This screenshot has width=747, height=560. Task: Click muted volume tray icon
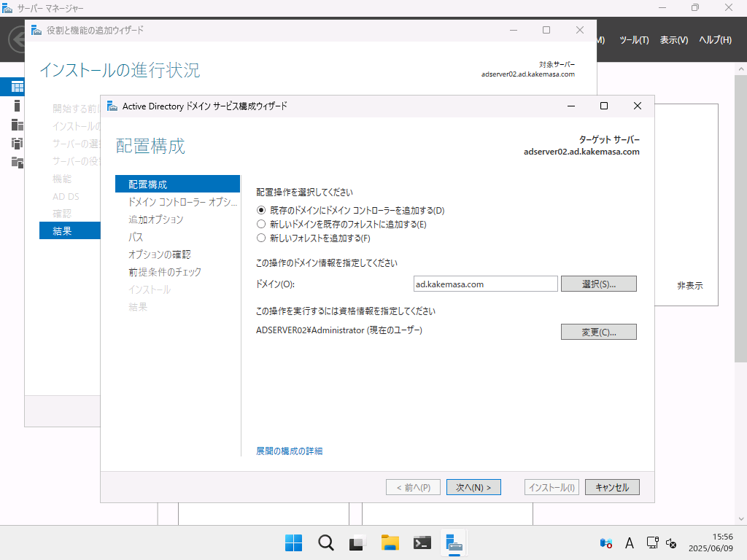pos(671,542)
